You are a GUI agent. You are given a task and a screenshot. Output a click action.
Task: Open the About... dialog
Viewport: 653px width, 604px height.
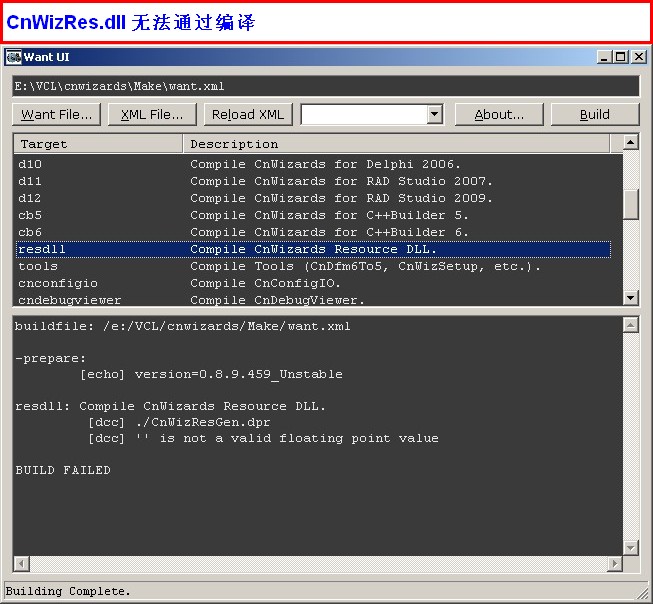click(498, 114)
